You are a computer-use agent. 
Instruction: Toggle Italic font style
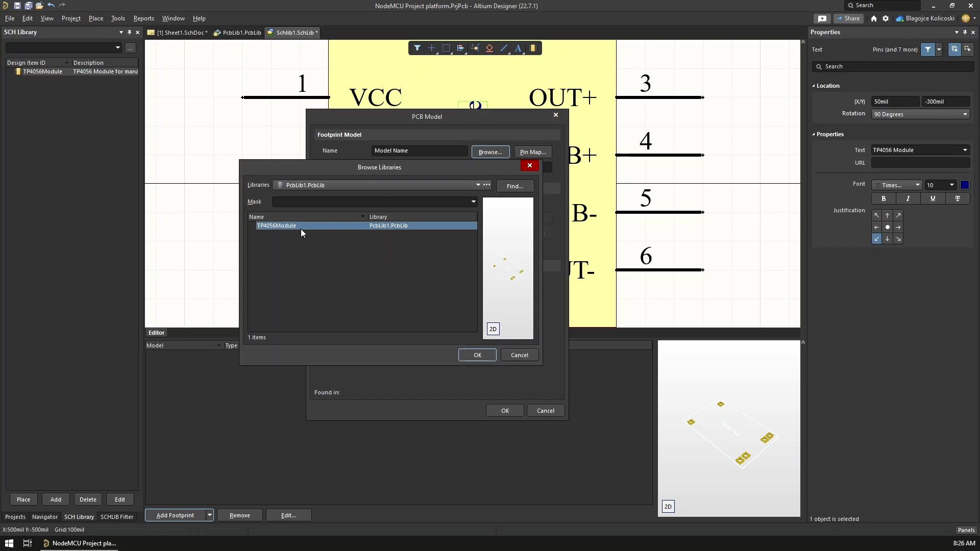(x=908, y=199)
